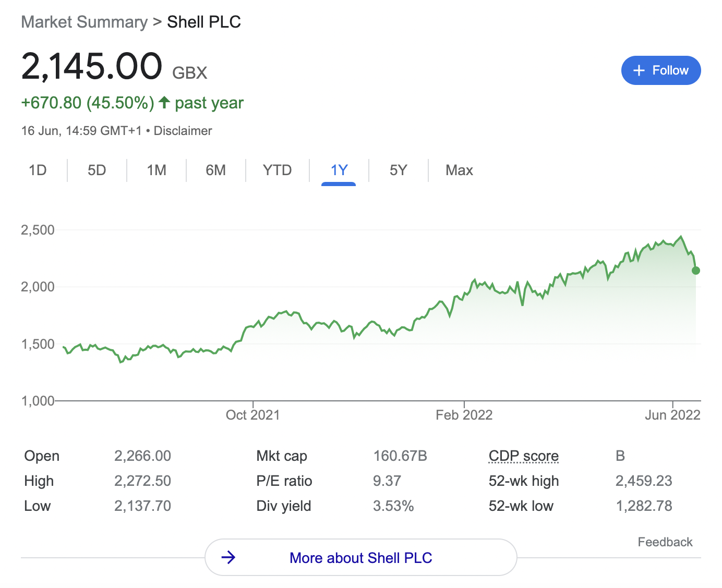Click the Low value 2,137.70
Viewport: 722px width, 588px height.
[x=143, y=506]
